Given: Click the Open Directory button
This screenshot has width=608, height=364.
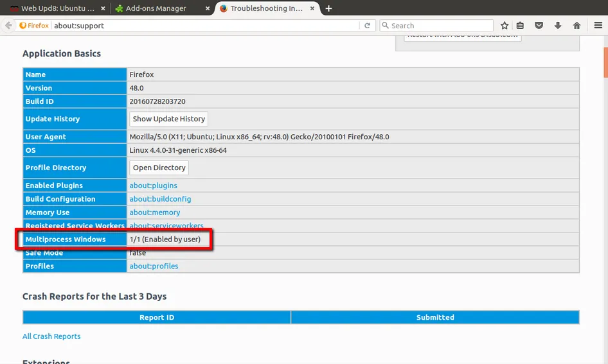Looking at the screenshot, I should [159, 168].
